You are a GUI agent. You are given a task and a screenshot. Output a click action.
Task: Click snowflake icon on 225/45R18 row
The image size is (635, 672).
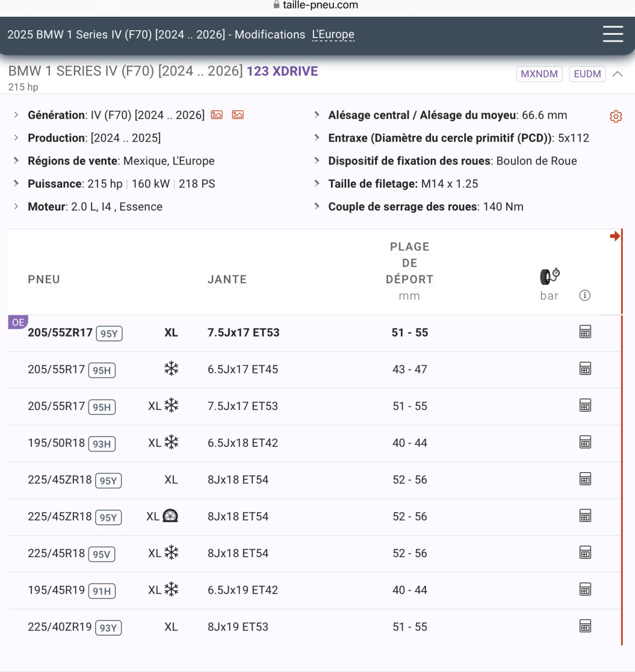coord(171,552)
